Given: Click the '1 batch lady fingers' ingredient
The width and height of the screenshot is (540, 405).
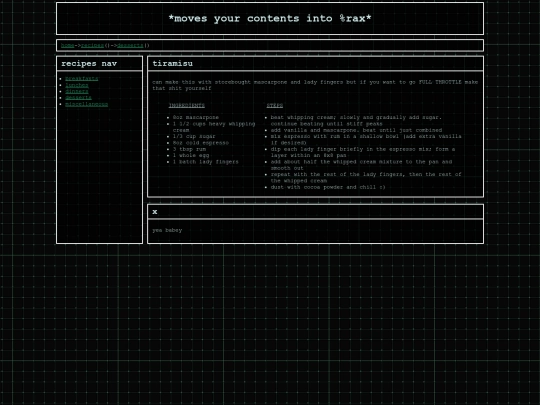Looking at the screenshot, I should 206,162.
